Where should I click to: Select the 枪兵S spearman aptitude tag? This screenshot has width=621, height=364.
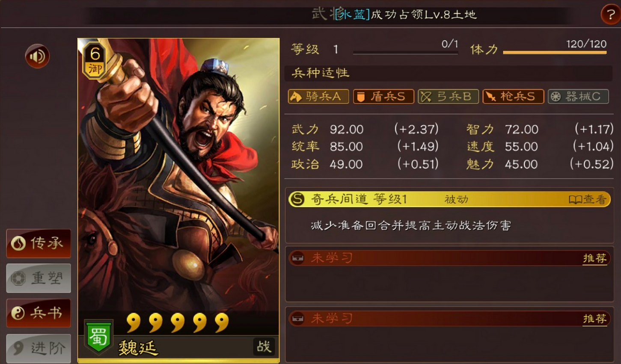tap(513, 96)
